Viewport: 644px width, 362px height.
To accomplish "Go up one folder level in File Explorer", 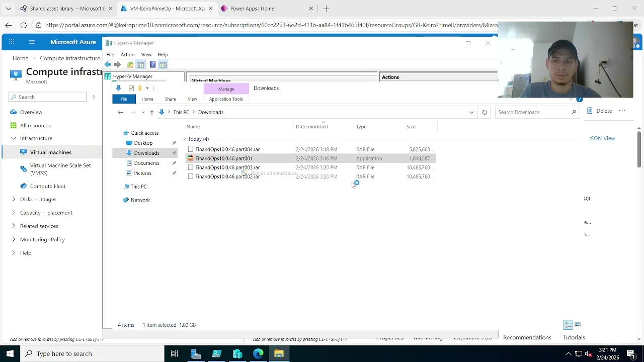I will click(151, 112).
